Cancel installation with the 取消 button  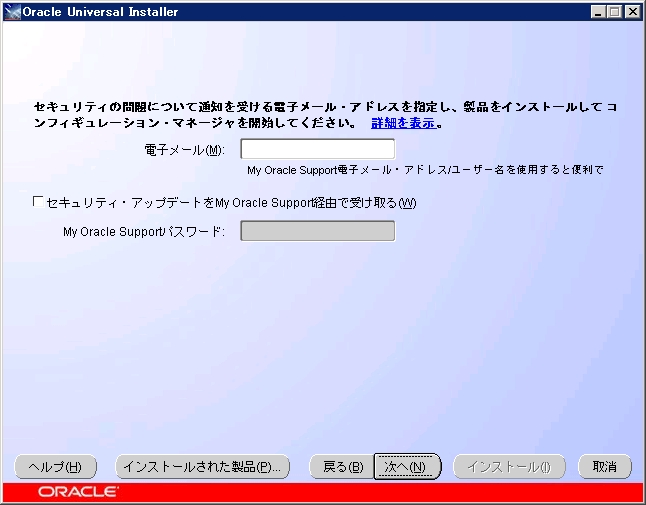point(605,466)
